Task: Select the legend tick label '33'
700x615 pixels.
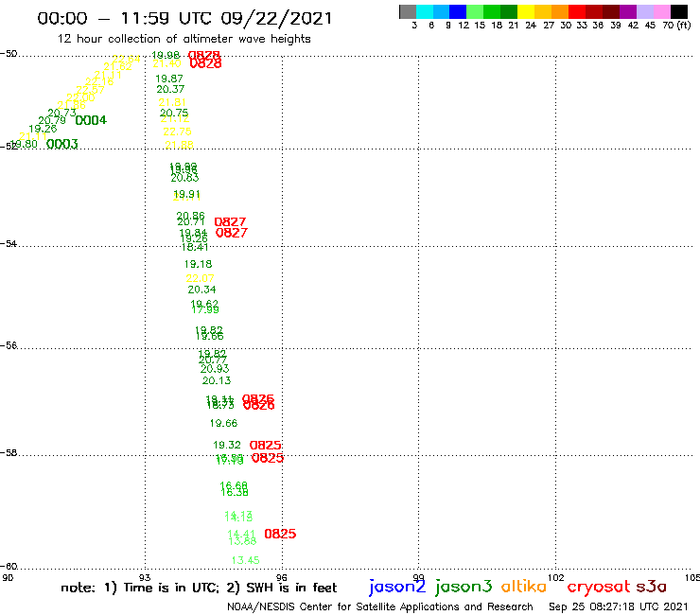Action: pyautogui.click(x=581, y=25)
